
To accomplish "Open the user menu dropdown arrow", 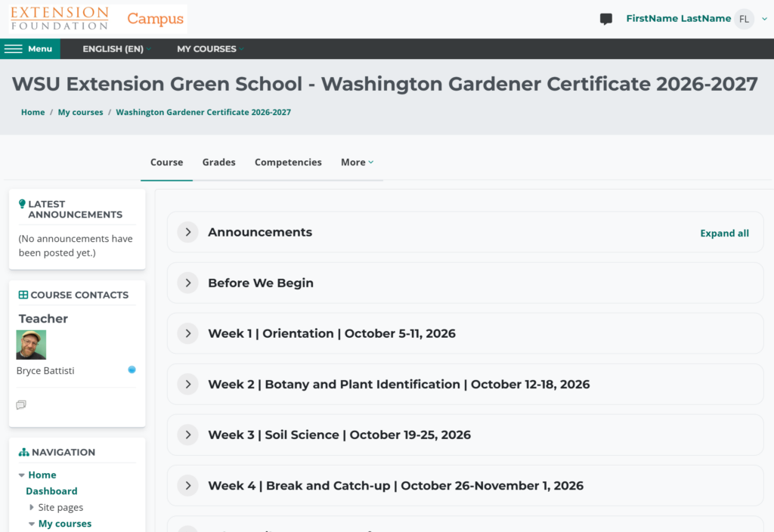I will tap(764, 19).
